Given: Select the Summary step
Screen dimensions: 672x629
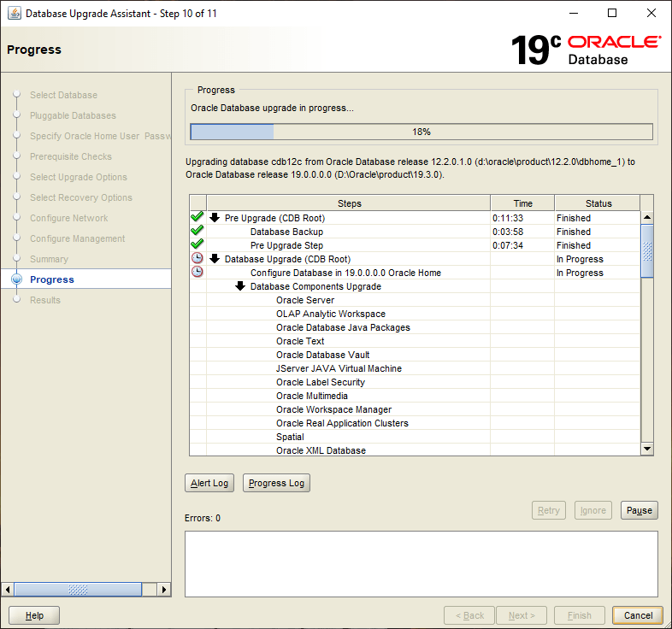Looking at the screenshot, I should pyautogui.click(x=49, y=259).
